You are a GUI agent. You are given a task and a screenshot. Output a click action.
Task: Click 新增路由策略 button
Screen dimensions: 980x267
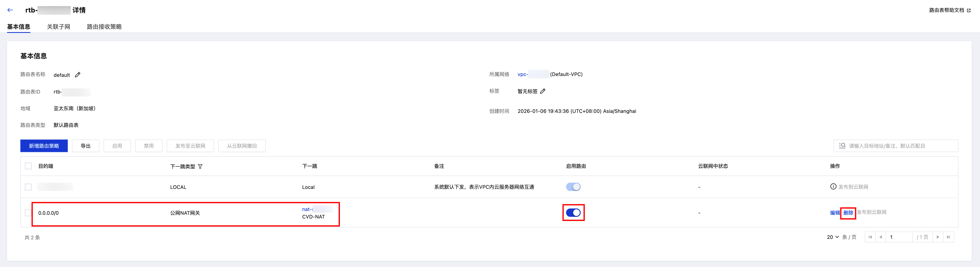click(x=44, y=146)
